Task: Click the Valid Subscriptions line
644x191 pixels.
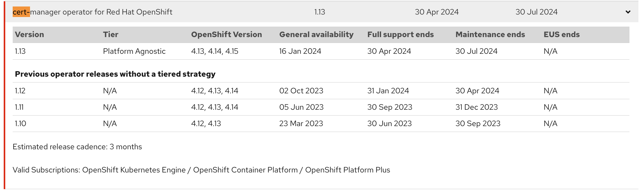Action: click(201, 170)
